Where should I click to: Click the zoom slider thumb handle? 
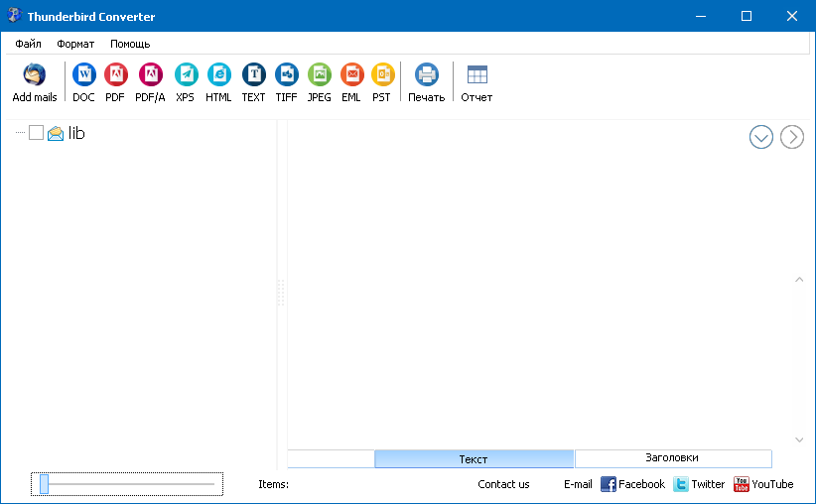(x=45, y=484)
